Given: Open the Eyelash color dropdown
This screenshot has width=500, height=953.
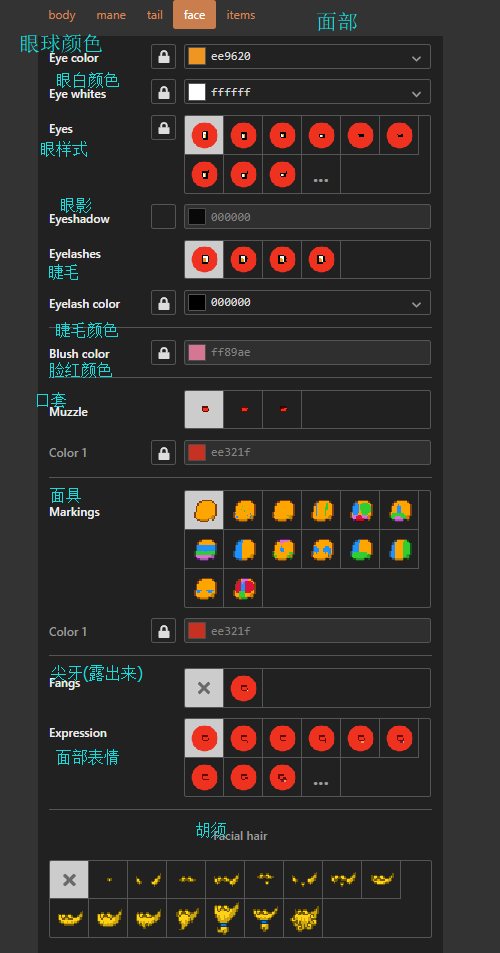Looking at the screenshot, I should (416, 303).
